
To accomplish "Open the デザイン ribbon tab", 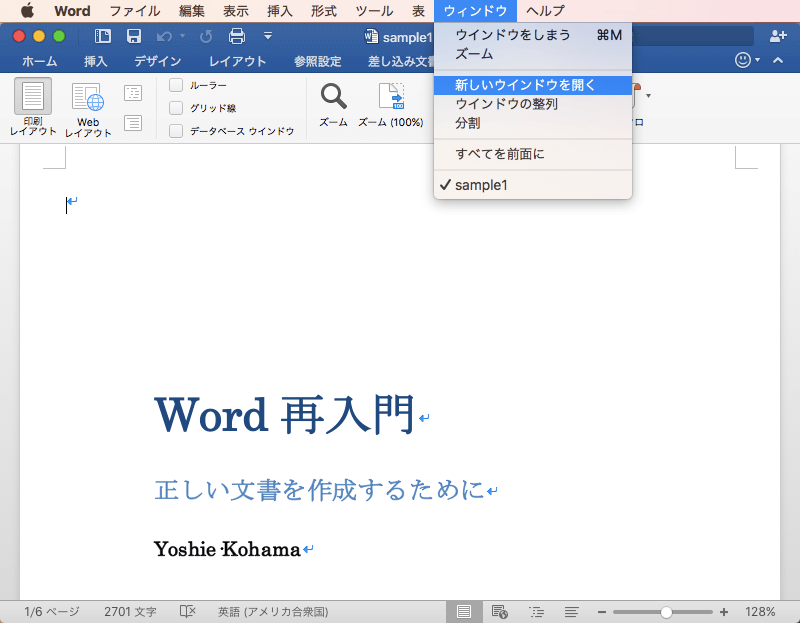I will pyautogui.click(x=158, y=61).
